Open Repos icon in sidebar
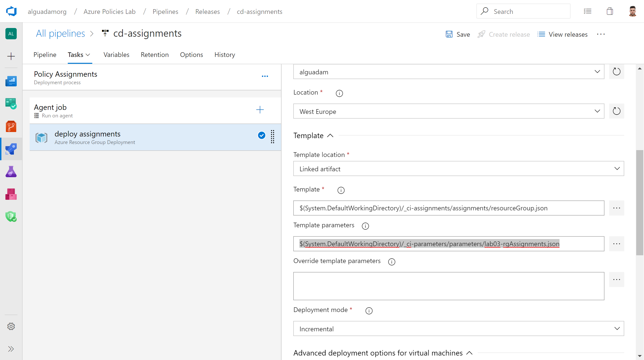644x360 pixels. 11,126
